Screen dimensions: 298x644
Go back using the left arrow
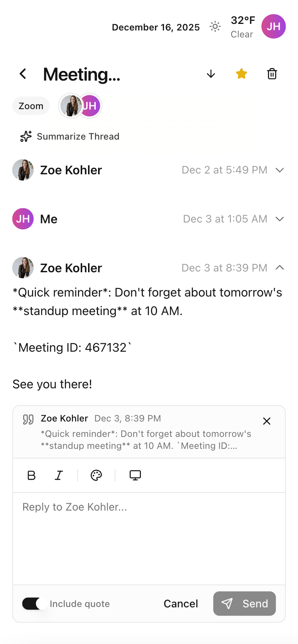pos(23,74)
